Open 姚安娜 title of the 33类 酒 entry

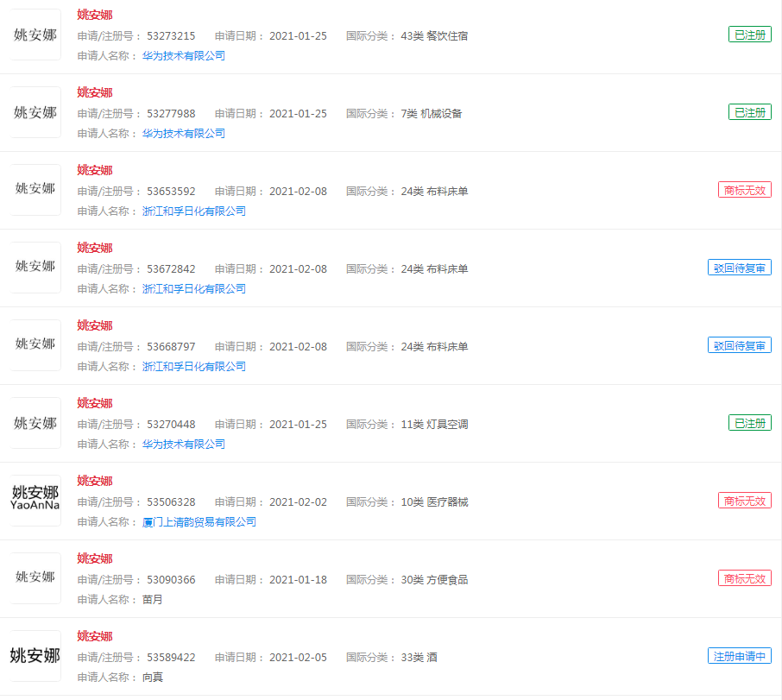tap(95, 636)
